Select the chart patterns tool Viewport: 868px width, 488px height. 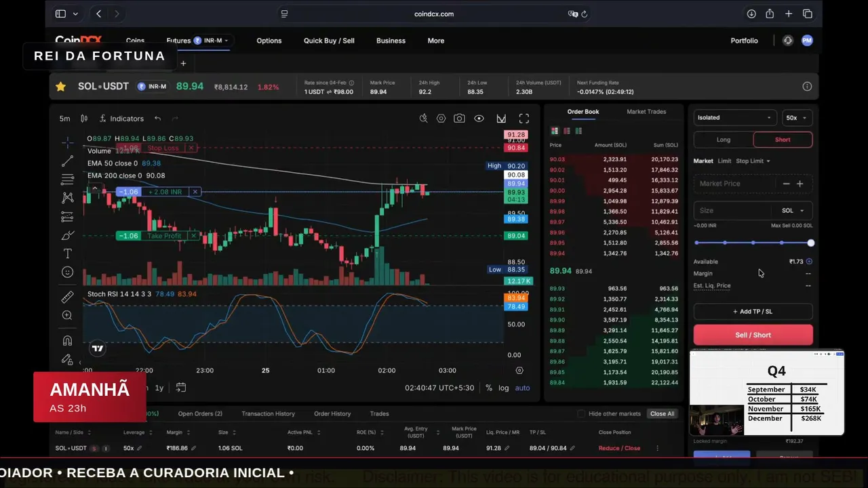tap(68, 198)
